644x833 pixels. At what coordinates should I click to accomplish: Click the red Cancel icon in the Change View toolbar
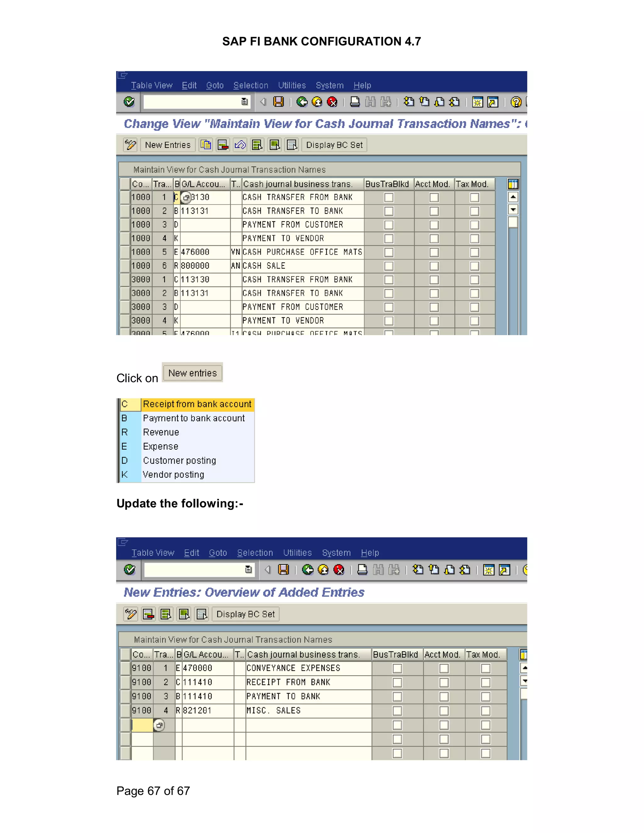pos(332,102)
